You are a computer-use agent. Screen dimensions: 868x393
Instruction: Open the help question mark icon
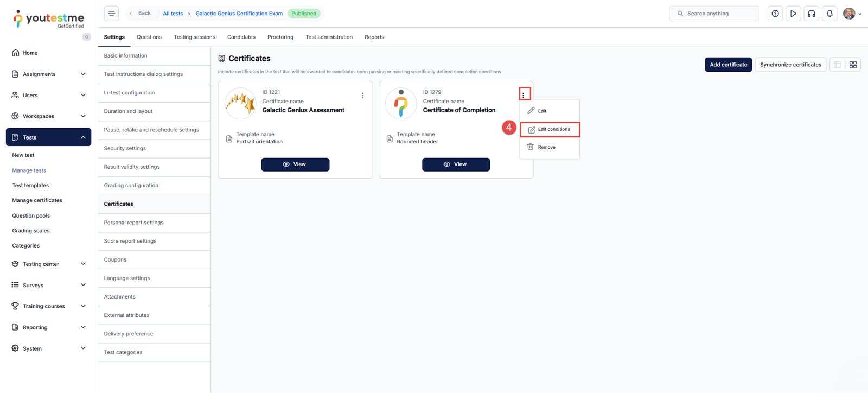coord(775,14)
